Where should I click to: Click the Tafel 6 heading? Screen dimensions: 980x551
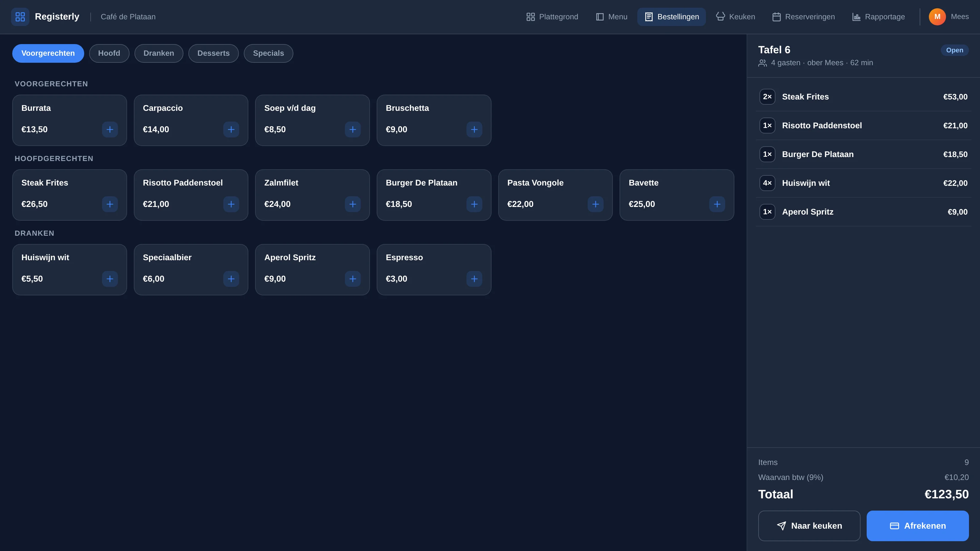pyautogui.click(x=774, y=50)
